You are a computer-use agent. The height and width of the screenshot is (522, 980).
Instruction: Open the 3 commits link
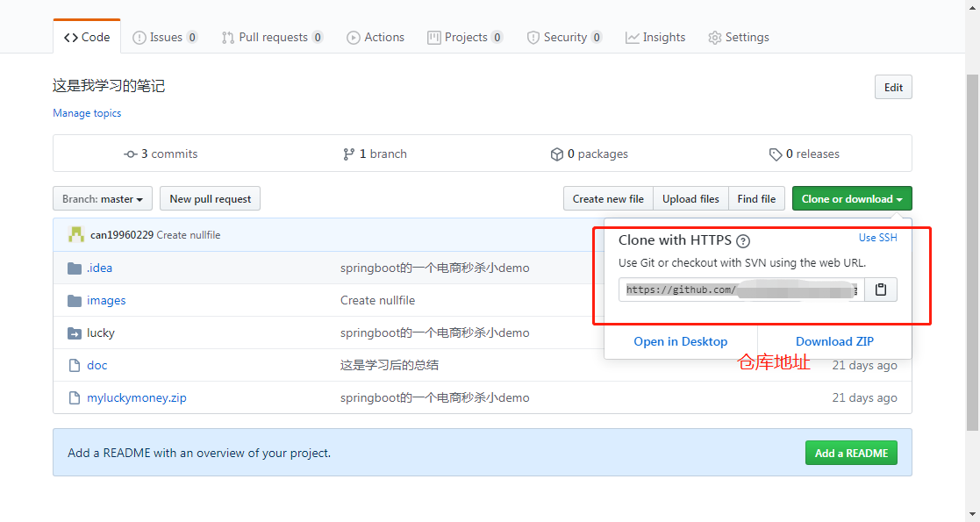coord(161,154)
